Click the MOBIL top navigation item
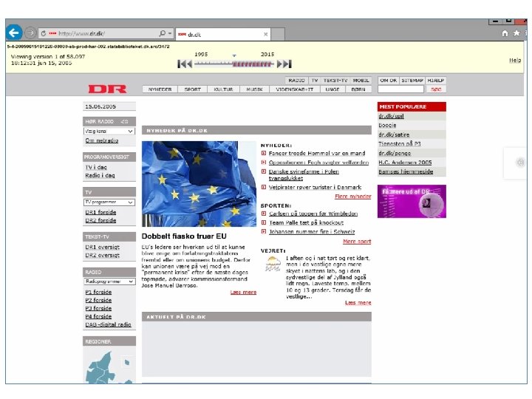This screenshot has width=532, height=399. click(x=361, y=81)
